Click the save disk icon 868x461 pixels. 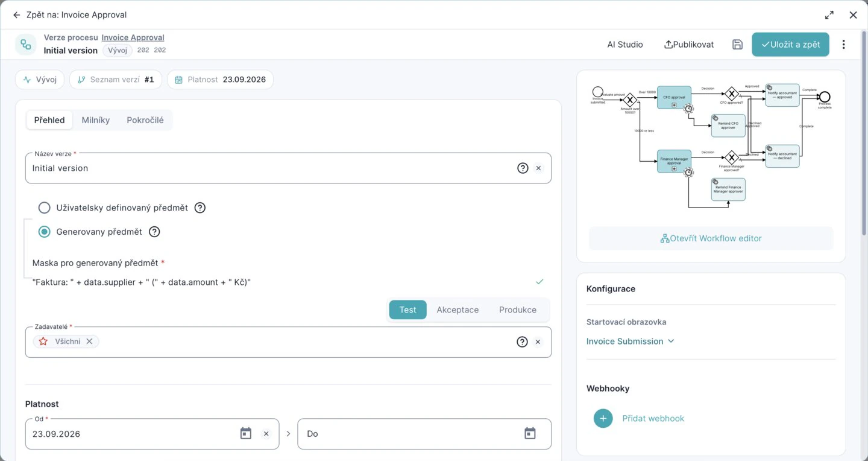pos(737,45)
